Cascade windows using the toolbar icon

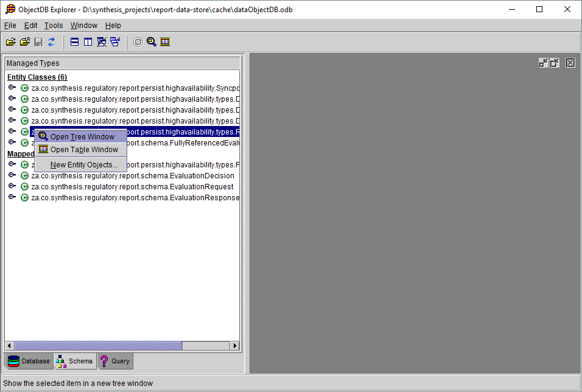pyautogui.click(x=115, y=42)
